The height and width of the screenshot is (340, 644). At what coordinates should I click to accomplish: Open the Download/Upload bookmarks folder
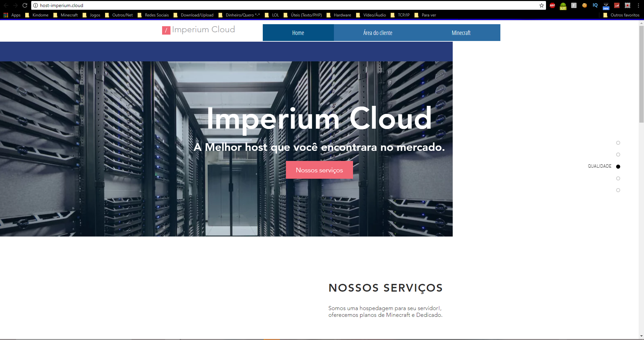tap(194, 15)
